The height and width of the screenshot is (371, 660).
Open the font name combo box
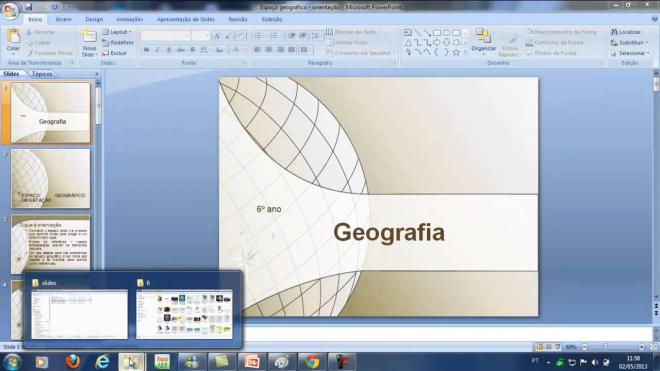click(x=165, y=36)
